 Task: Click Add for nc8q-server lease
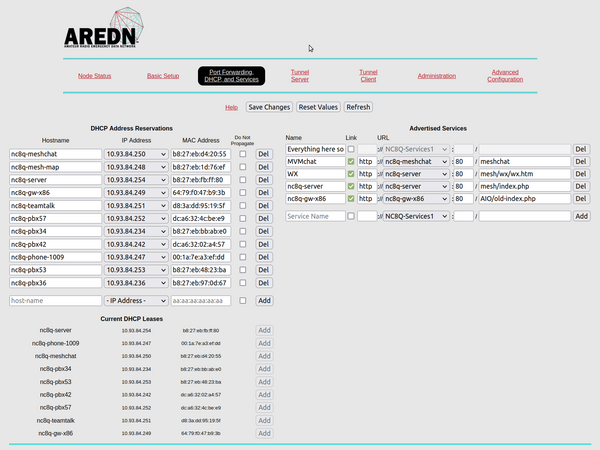coord(264,331)
